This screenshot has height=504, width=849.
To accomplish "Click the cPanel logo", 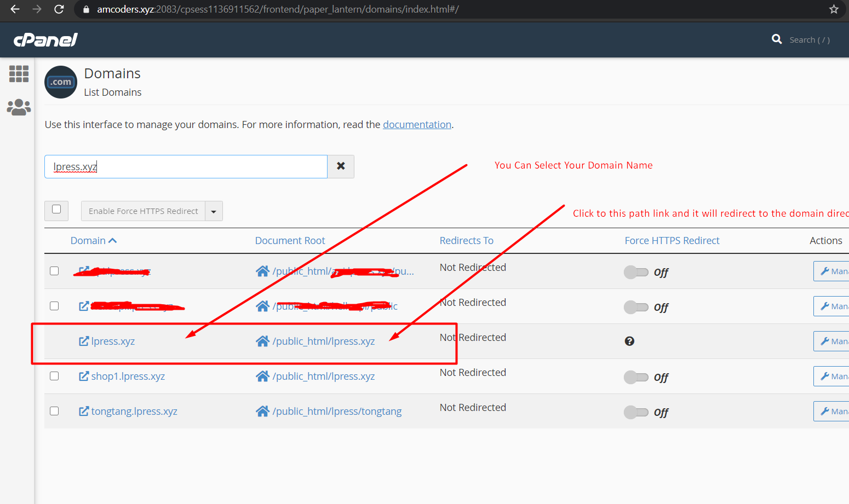I will pyautogui.click(x=45, y=40).
